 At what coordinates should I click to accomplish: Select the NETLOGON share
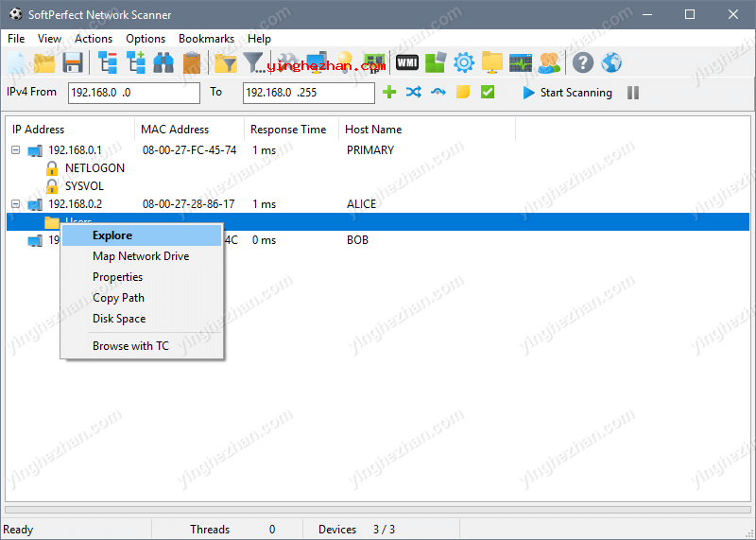[95, 168]
